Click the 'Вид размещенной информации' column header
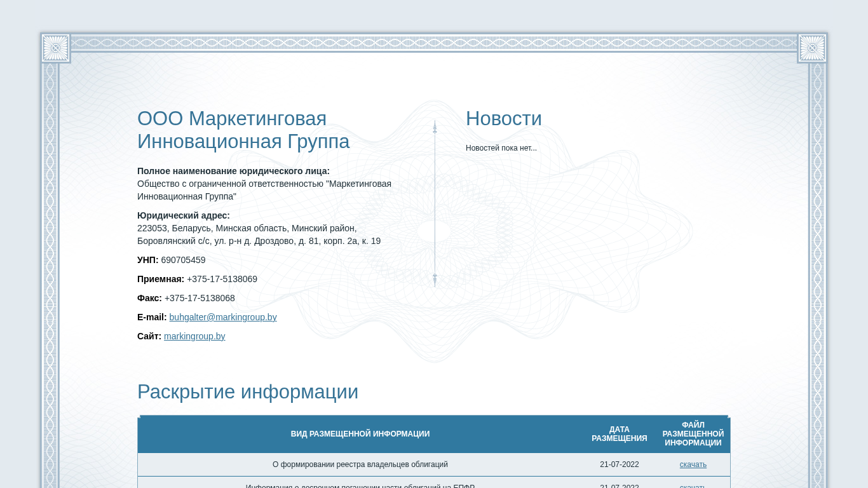Image resolution: width=868 pixels, height=488 pixels. pos(360,434)
